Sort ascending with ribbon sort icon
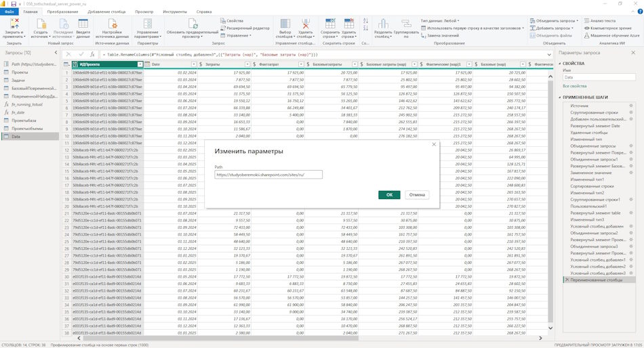The height and width of the screenshot is (348, 644). pyautogui.click(x=365, y=20)
